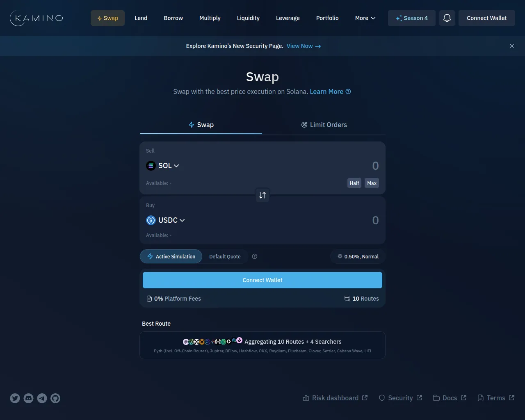The width and height of the screenshot is (525, 420).
Task: Open the Terms footer link
Action: tap(496, 398)
